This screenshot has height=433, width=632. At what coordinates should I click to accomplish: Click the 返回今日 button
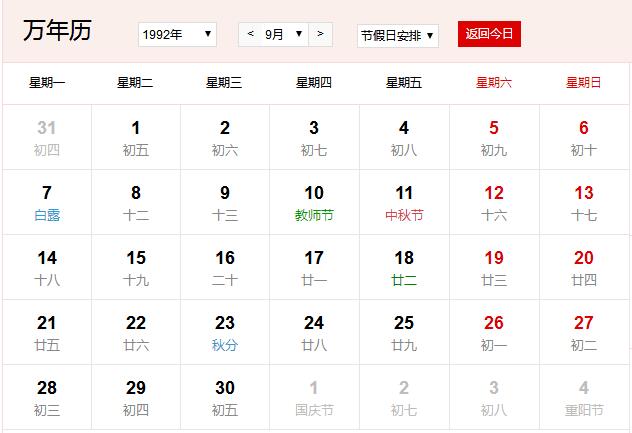click(x=489, y=34)
